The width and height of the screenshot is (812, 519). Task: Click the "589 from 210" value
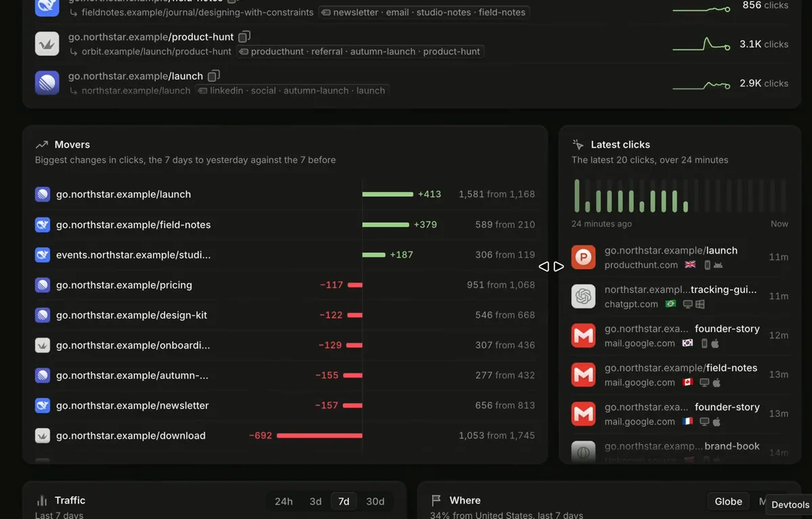point(505,225)
